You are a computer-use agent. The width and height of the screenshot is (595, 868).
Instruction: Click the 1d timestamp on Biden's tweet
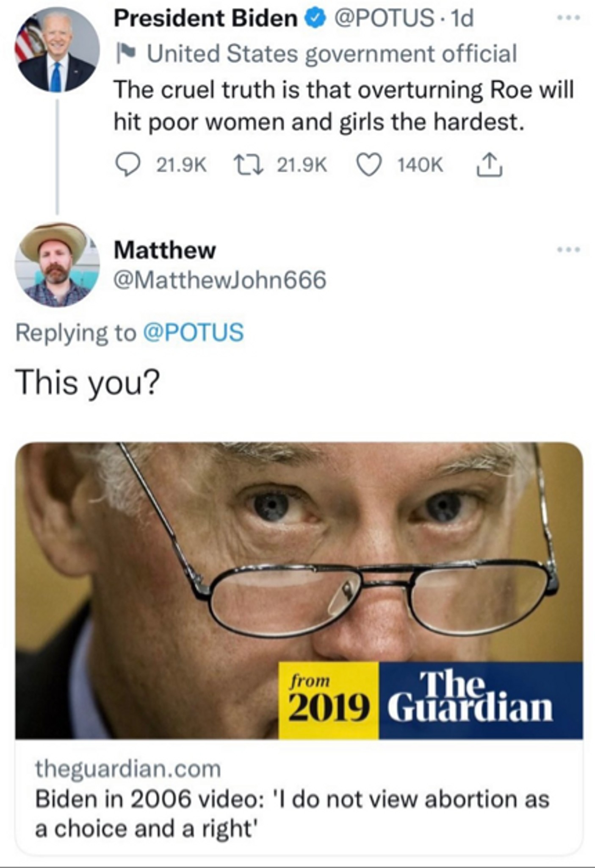tap(462, 19)
